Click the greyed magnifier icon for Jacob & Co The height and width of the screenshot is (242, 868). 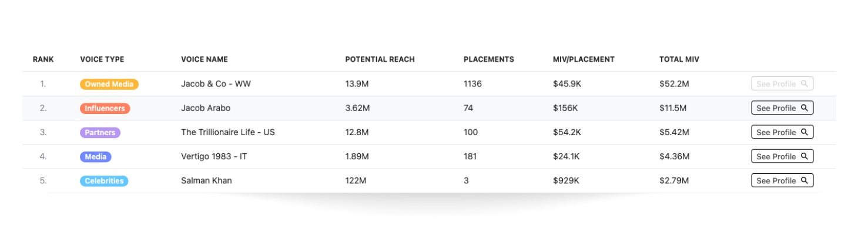pyautogui.click(x=805, y=84)
